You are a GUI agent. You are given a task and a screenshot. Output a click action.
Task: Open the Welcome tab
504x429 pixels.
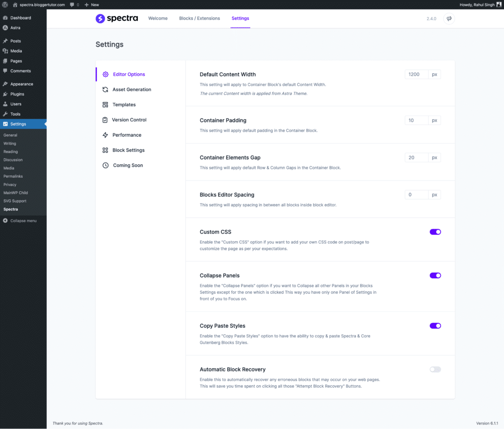[157, 18]
